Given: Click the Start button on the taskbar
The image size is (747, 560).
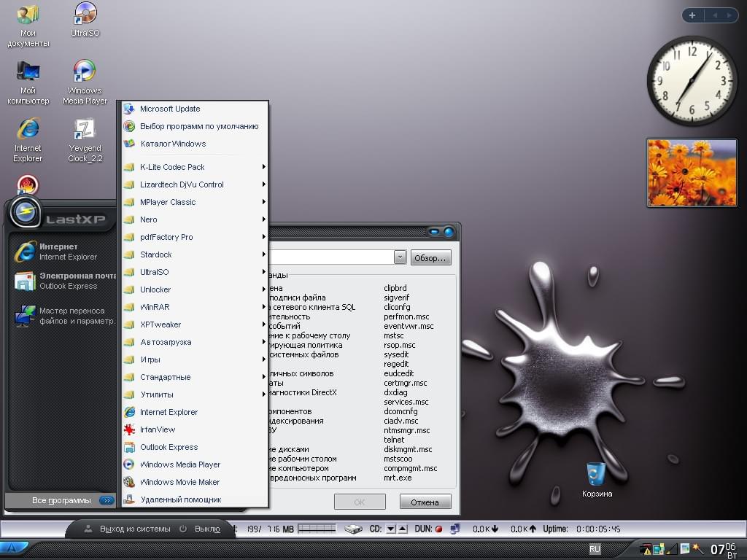Looking at the screenshot, I should (13, 549).
